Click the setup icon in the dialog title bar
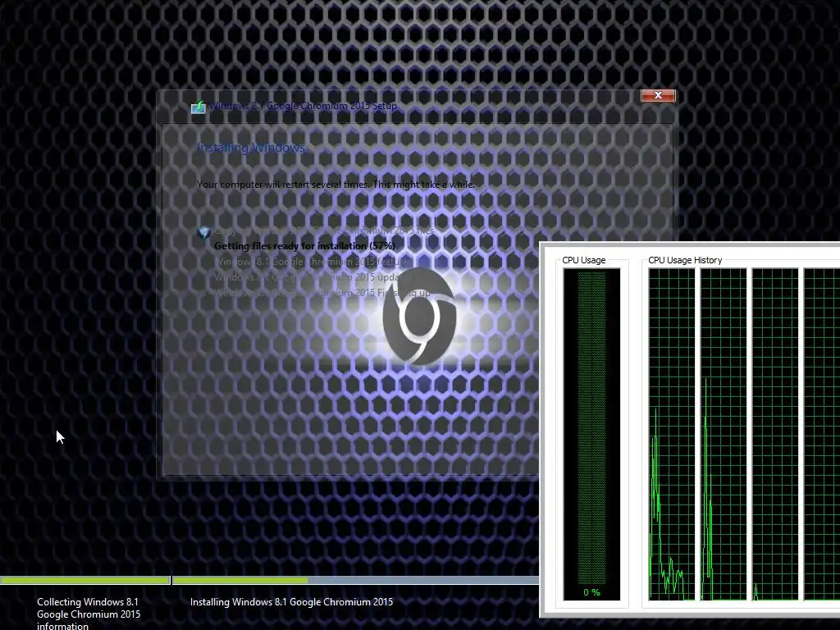Screen dimensions: 840x630 [x=199, y=107]
